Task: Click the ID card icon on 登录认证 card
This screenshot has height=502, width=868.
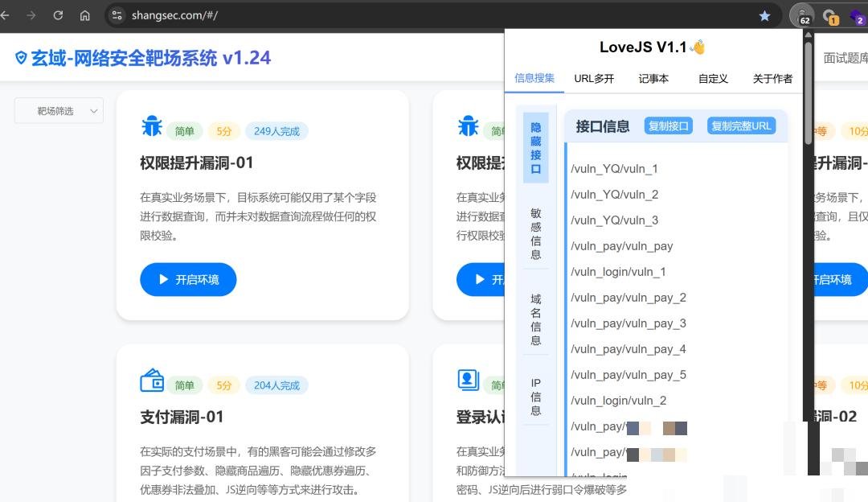Action: click(x=469, y=380)
